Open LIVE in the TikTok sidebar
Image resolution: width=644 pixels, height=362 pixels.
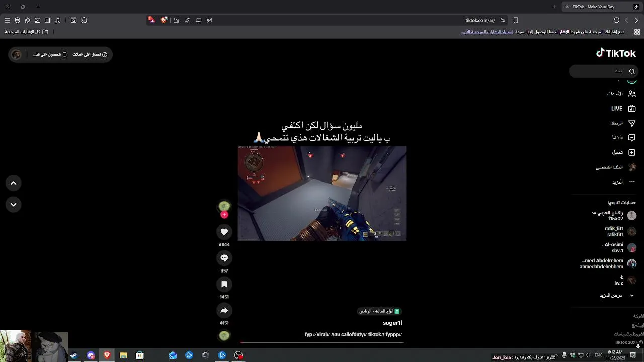coord(623,108)
